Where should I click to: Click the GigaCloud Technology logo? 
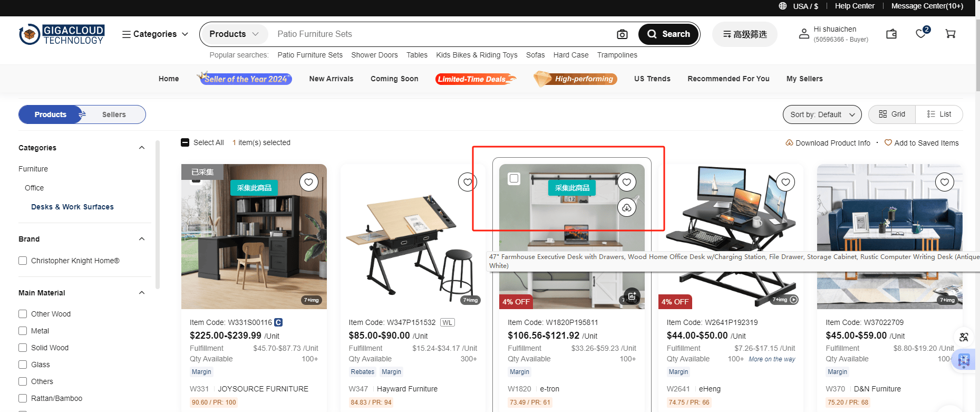click(x=62, y=34)
